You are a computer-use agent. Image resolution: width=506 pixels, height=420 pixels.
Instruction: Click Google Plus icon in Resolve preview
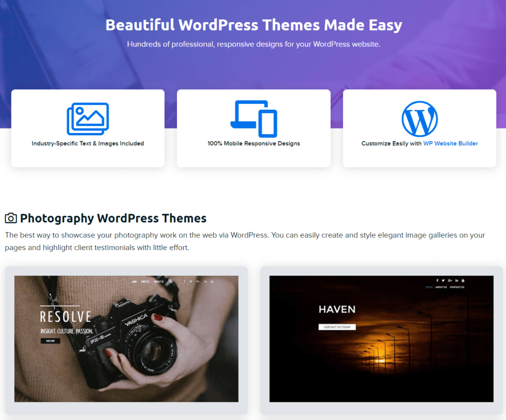click(x=198, y=282)
